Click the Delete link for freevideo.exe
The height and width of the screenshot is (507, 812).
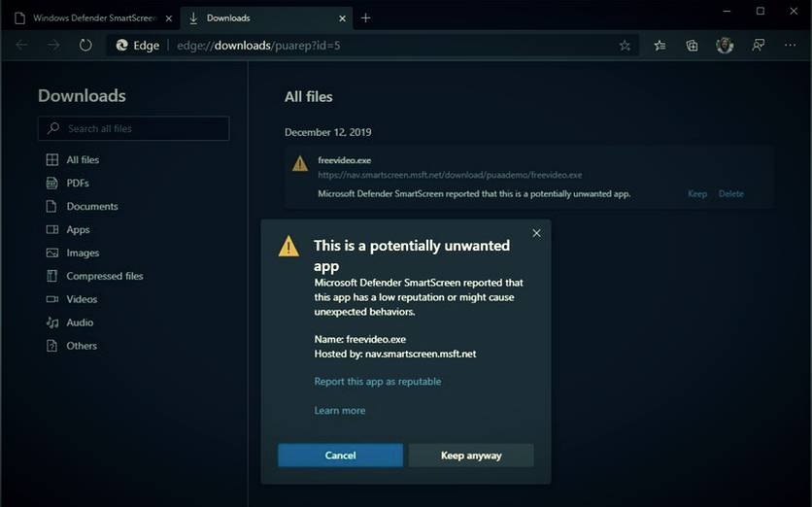point(730,193)
